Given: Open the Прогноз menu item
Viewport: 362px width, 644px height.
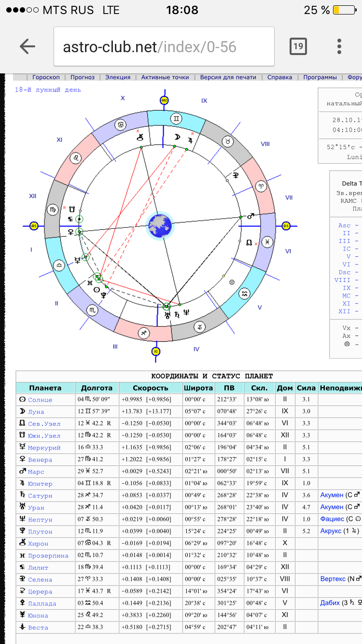Looking at the screenshot, I should pos(83,77).
